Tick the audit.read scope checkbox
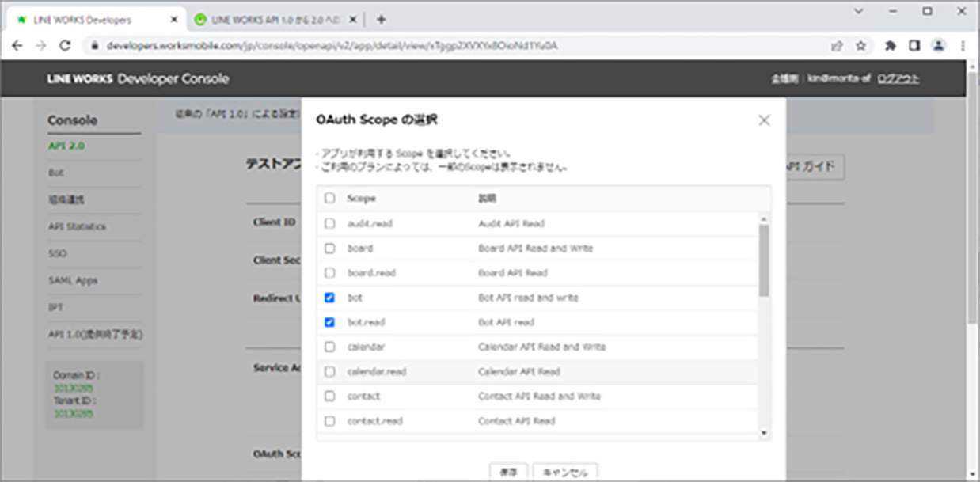This screenshot has height=482, width=980. pos(330,223)
